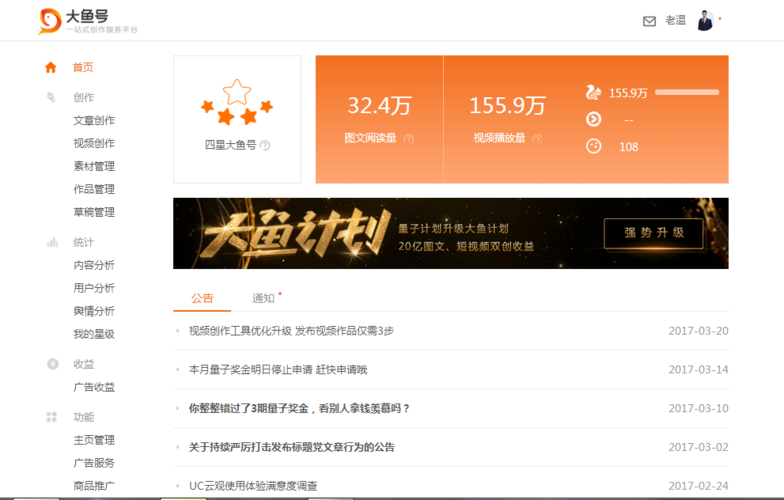Click the username 老温

coord(675,20)
